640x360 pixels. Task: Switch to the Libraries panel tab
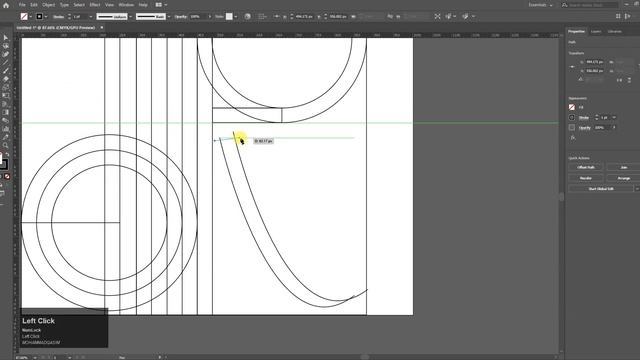pyautogui.click(x=615, y=31)
